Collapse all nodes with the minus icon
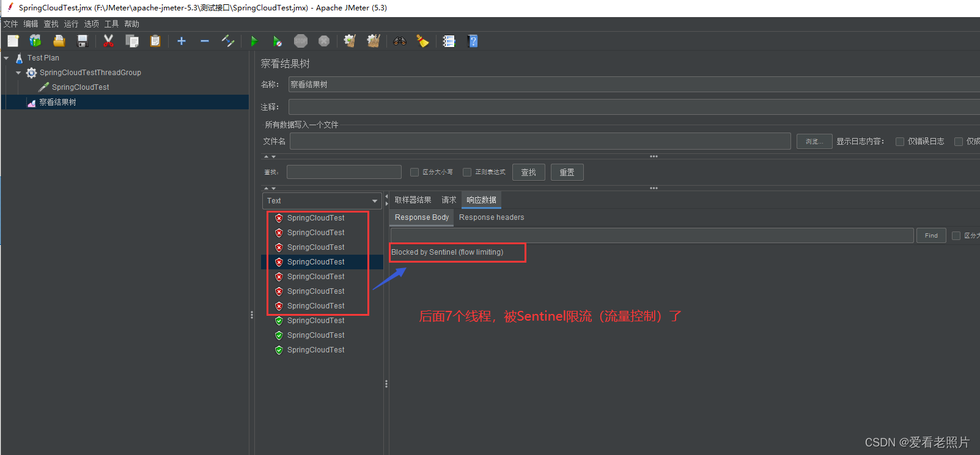The image size is (980, 455). point(205,41)
